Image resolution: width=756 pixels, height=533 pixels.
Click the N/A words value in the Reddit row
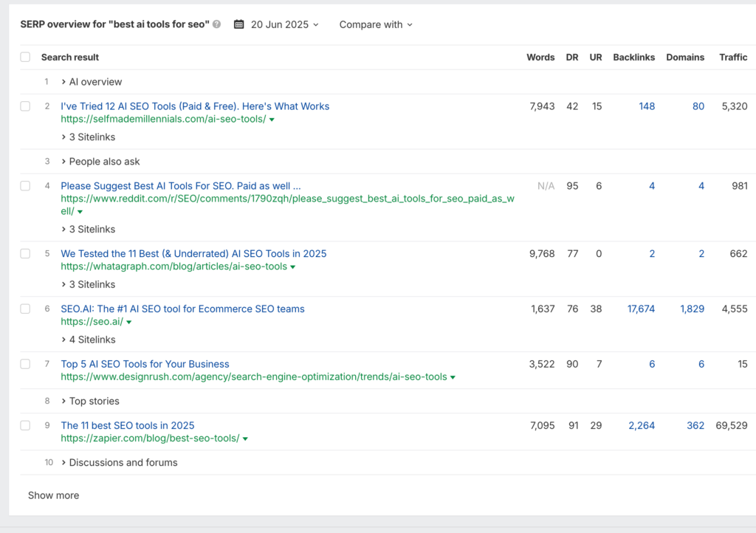click(x=546, y=186)
